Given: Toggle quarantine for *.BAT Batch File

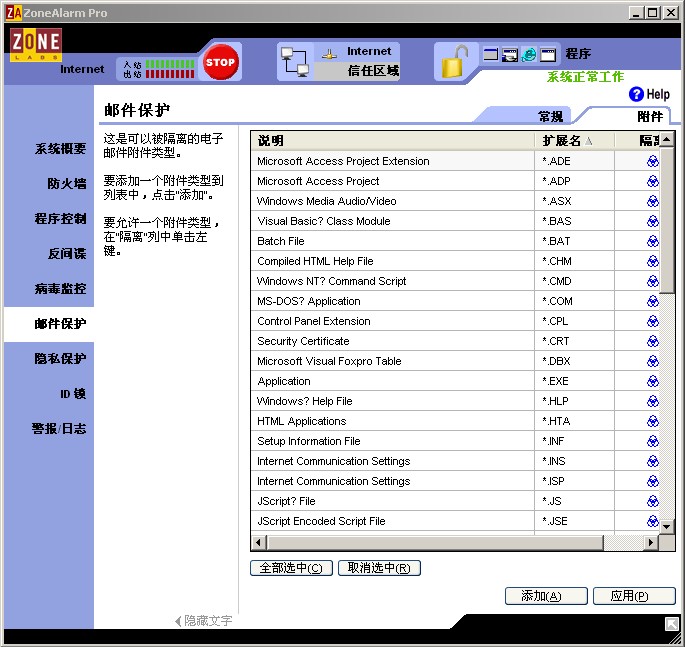Looking at the screenshot, I should tap(653, 241).
